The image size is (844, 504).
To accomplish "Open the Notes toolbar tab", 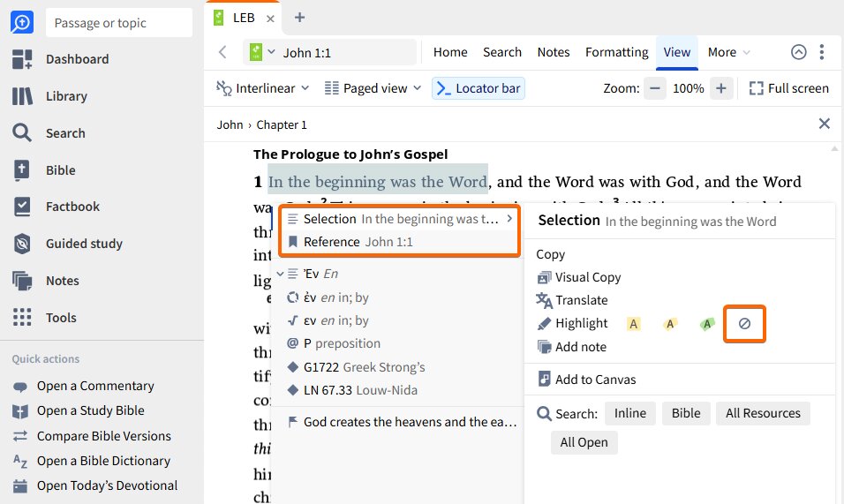I will tap(553, 52).
